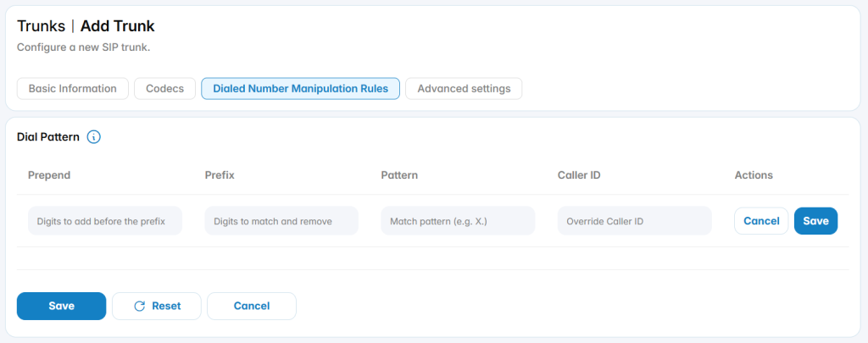Select Dialed Number Manipulation Rules tab
The width and height of the screenshot is (868, 343).
tap(301, 89)
